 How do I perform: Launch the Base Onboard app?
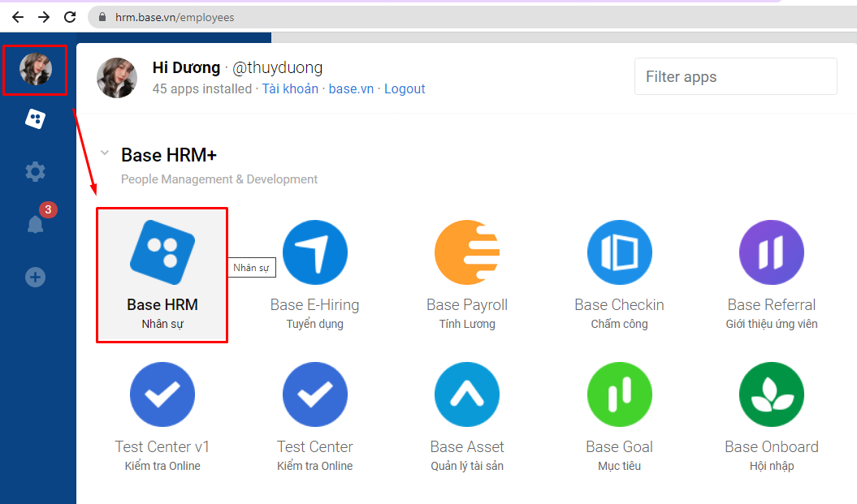(771, 394)
